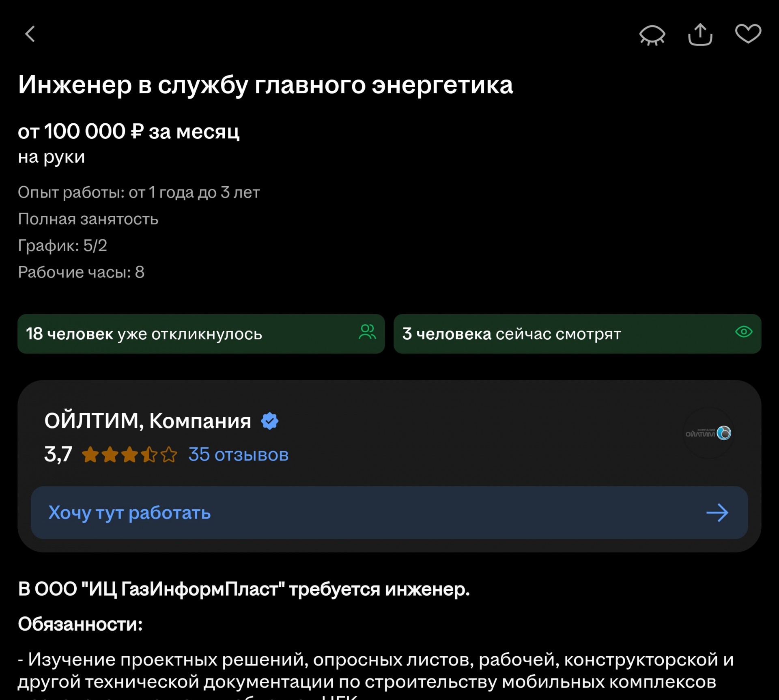This screenshot has height=700, width=779.
Task: Click 'Опыт работы: от 1 года до 3 лет'
Action: [139, 192]
